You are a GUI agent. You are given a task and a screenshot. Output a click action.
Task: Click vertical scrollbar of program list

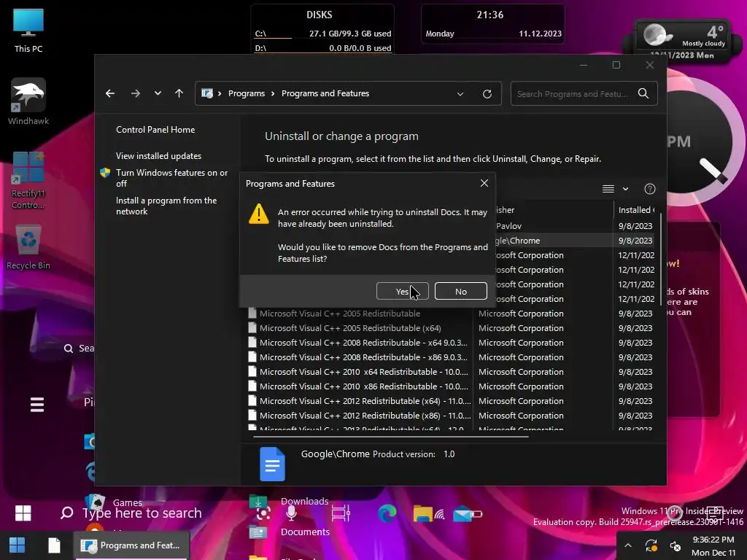[661, 260]
